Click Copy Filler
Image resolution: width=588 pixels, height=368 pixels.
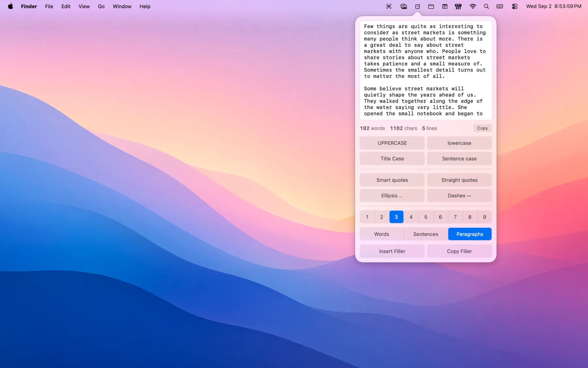[x=459, y=251]
